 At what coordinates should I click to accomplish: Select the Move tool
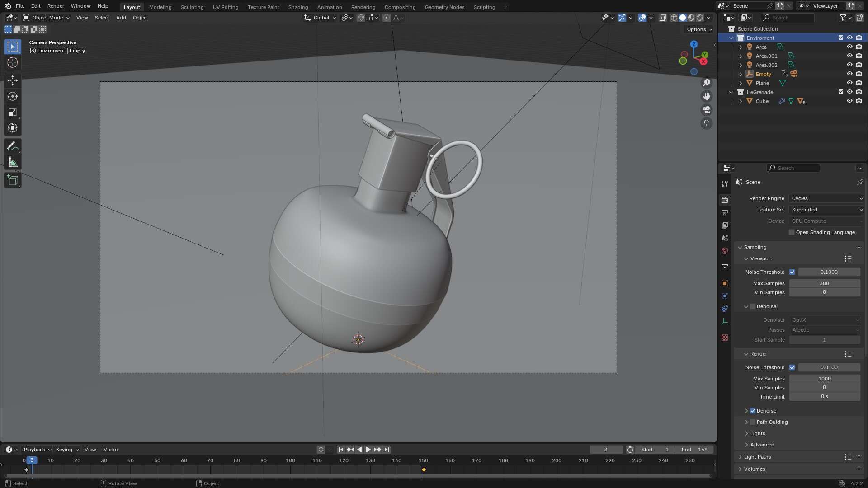pos(13,80)
